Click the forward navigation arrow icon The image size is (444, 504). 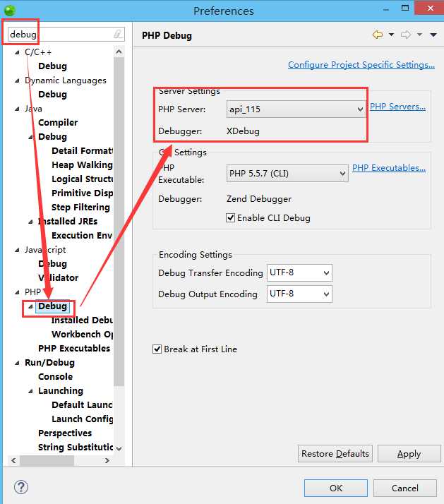(x=406, y=35)
